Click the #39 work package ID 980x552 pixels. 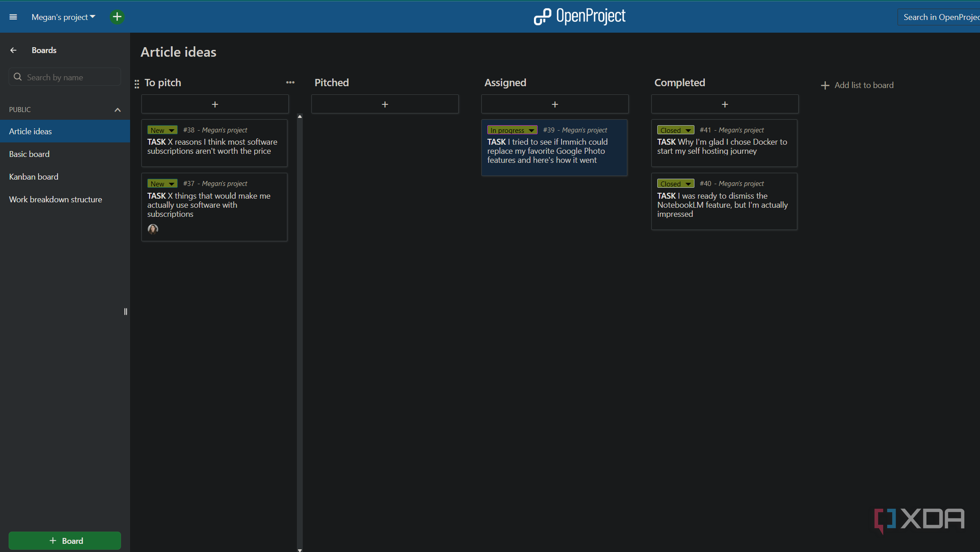coord(548,130)
